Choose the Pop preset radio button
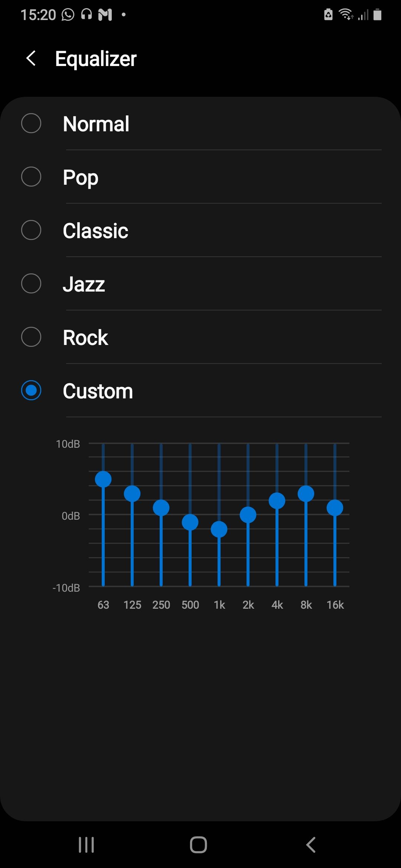The width and height of the screenshot is (401, 868). pos(31,177)
